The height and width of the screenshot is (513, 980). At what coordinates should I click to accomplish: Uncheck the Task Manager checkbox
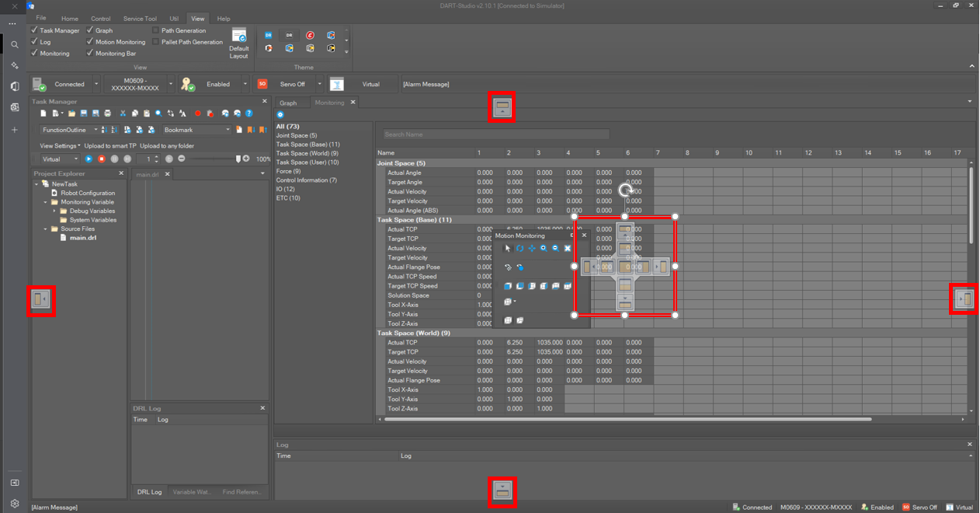(34, 30)
